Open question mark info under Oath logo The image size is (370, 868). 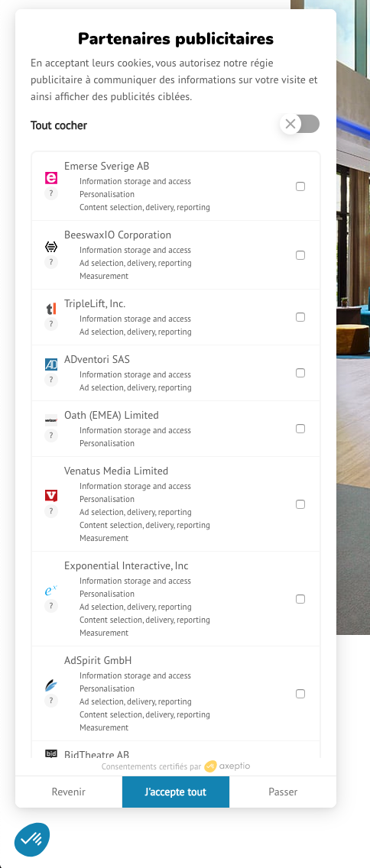coord(51,436)
